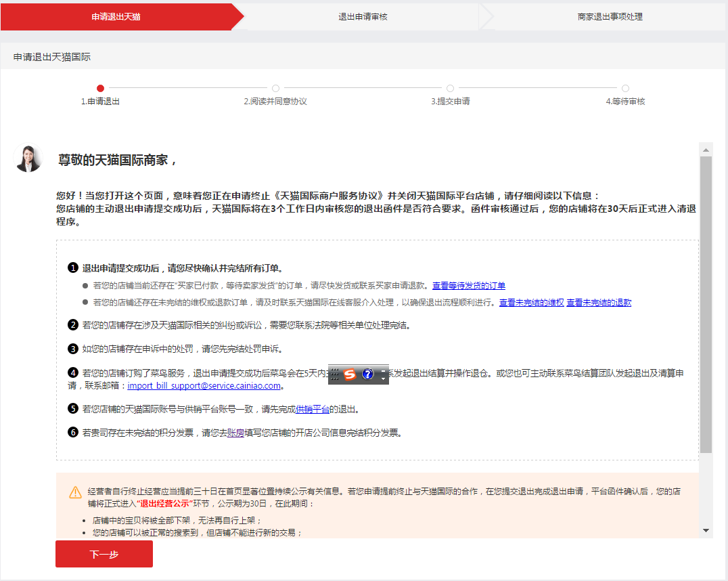728x581 pixels.
Task: Select the 4.等待审核 step circle
Action: pos(625,88)
